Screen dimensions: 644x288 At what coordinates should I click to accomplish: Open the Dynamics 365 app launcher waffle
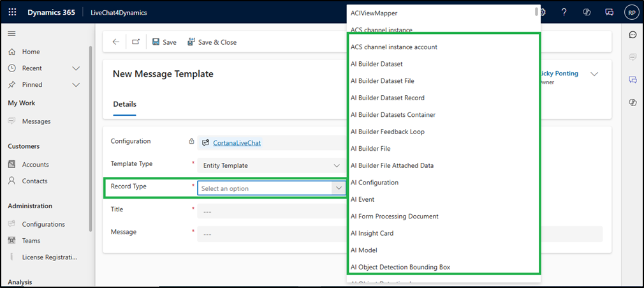13,12
